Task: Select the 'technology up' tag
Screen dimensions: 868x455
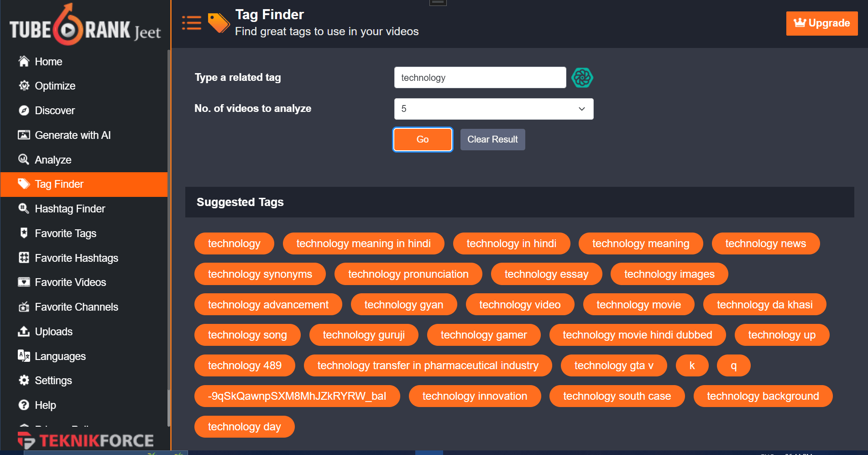Action: click(782, 335)
